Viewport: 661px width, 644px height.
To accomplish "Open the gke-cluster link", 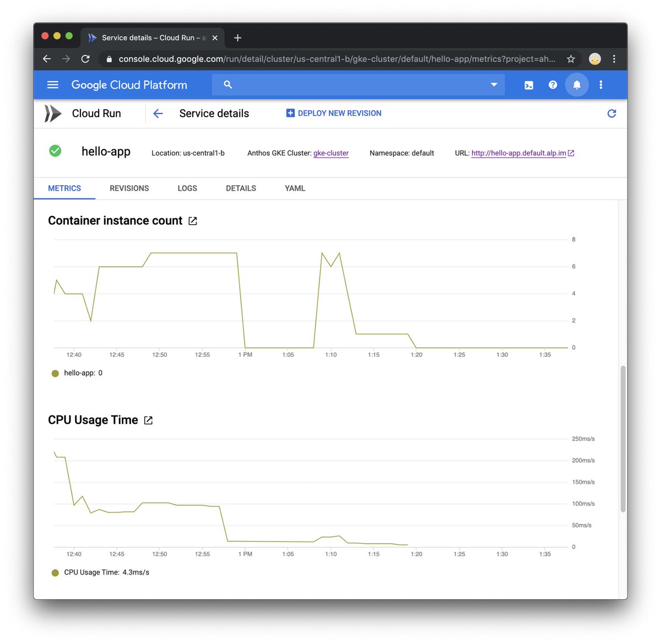I will [331, 153].
